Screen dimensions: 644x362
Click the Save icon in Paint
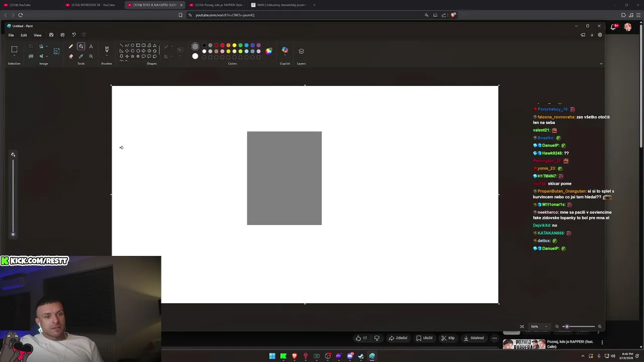pyautogui.click(x=51, y=35)
